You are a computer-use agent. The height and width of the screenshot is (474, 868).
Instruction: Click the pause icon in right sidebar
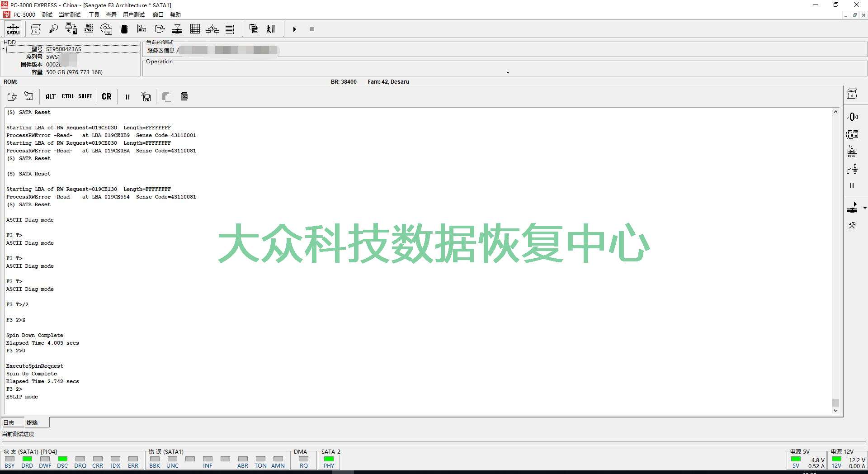point(852,186)
